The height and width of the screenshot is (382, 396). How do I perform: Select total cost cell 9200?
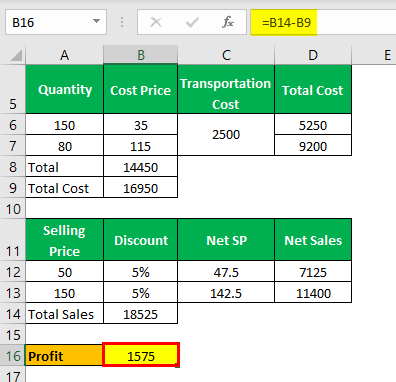[313, 146]
